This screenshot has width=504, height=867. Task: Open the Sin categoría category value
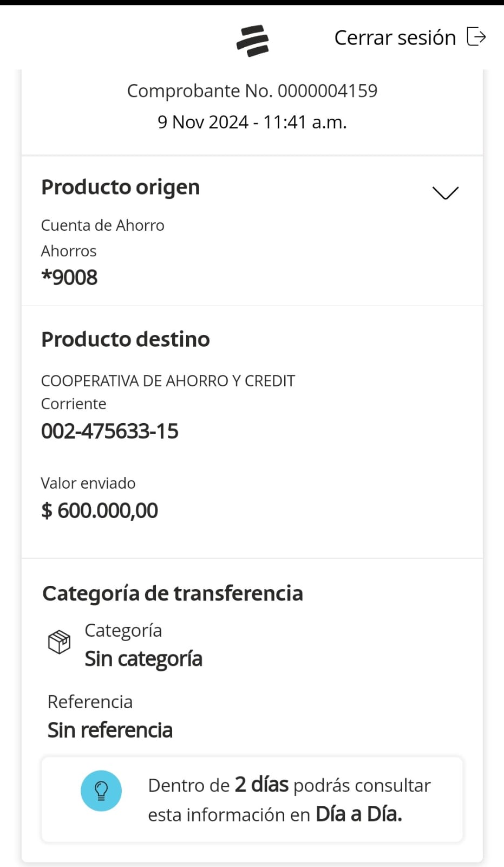(143, 659)
